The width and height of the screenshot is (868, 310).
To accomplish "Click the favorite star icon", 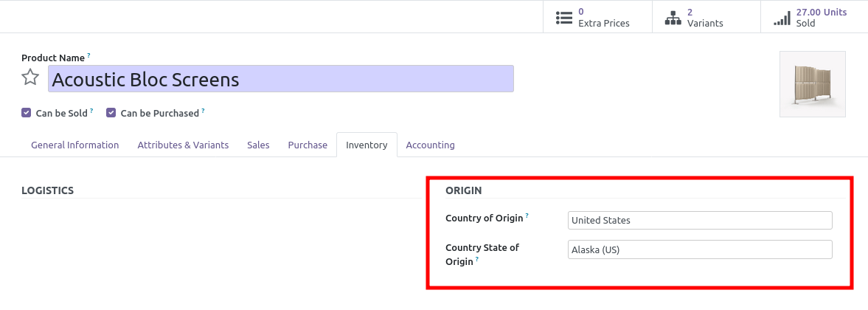I will click(30, 78).
